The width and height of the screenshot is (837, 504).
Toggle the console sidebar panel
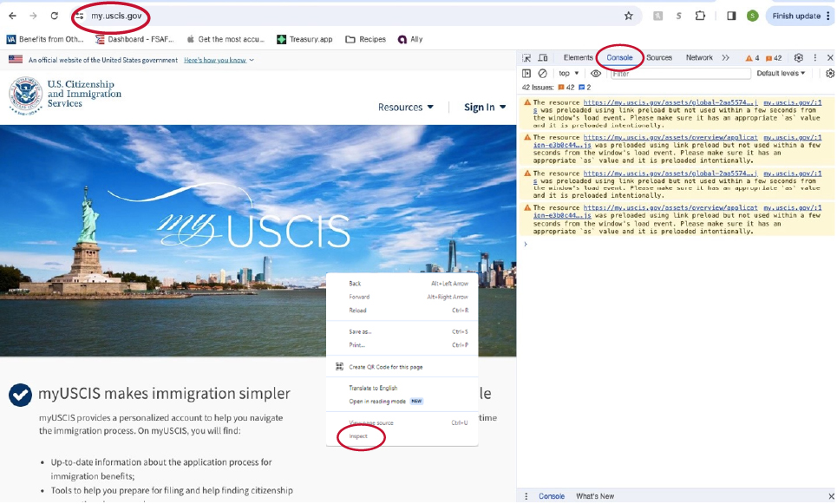coord(527,73)
